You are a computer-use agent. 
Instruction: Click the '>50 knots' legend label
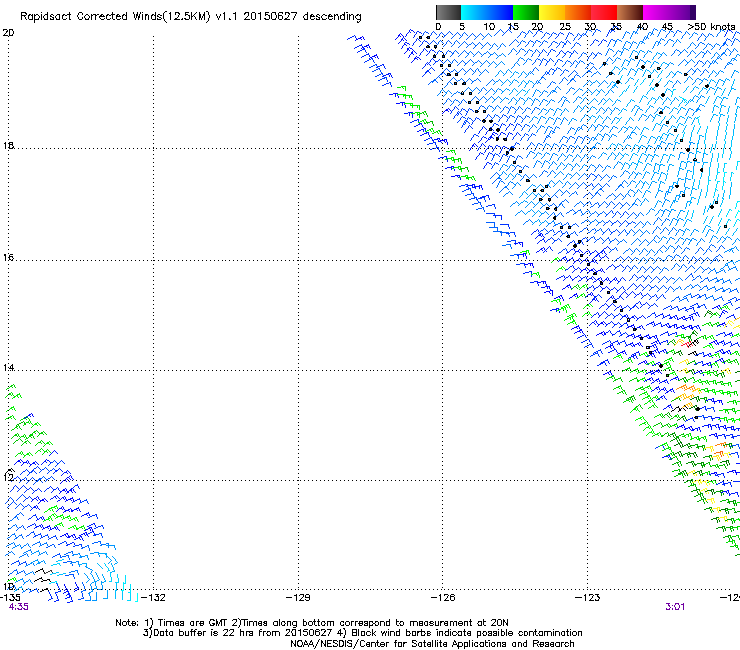[712, 27]
